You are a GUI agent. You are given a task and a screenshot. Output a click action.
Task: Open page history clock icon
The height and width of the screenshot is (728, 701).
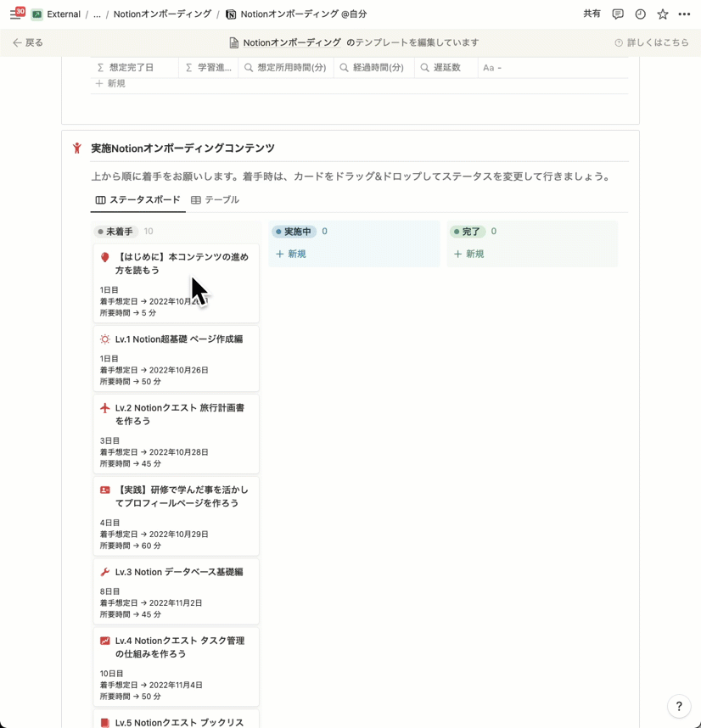(640, 14)
